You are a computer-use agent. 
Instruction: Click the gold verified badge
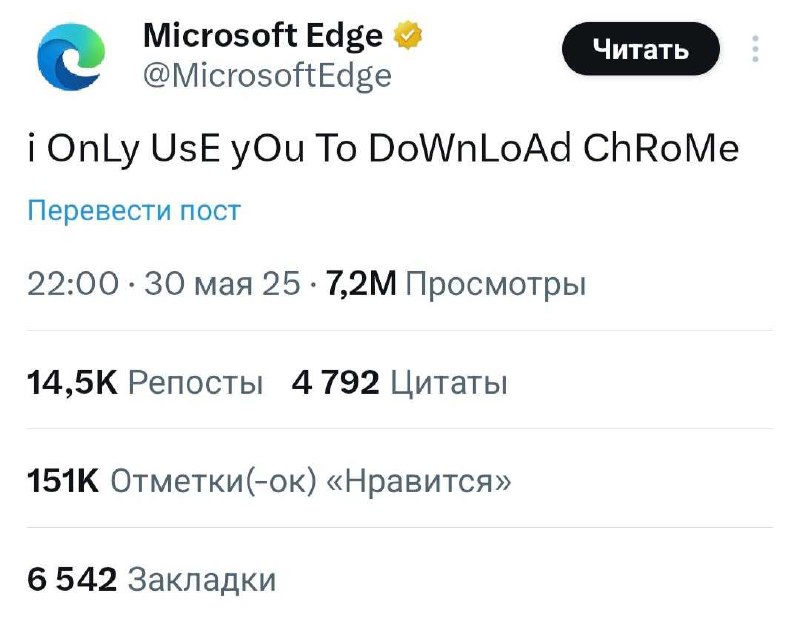click(x=408, y=35)
